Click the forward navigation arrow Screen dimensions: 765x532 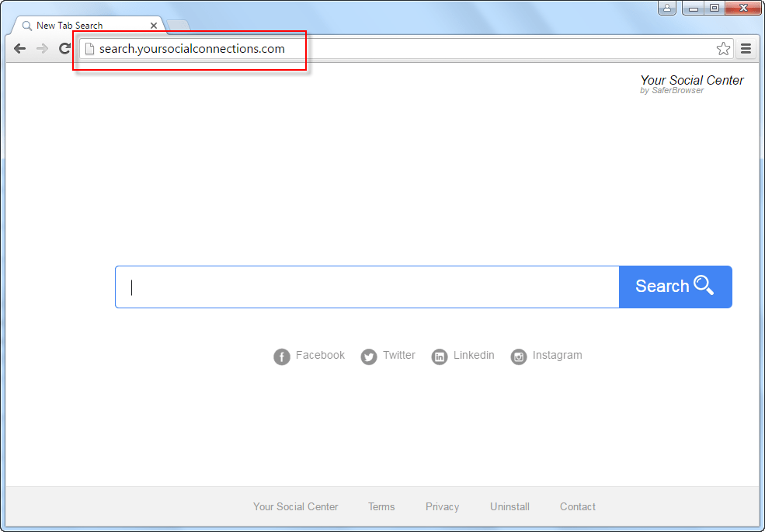(43, 48)
